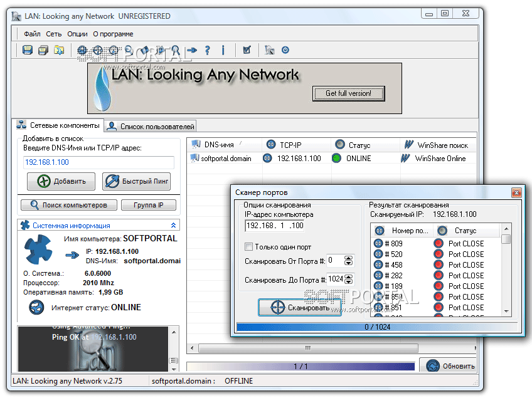This screenshot has height=398, width=532.
Task: Decrease the 'Сканировать До Порта' stepper value
Action: [x=348, y=281]
